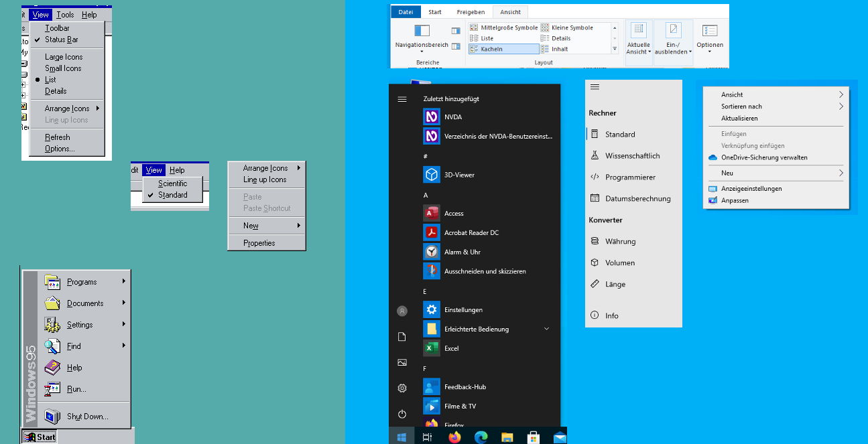
Task: Click the pictures icon in Start menu sidebar
Action: (x=402, y=362)
